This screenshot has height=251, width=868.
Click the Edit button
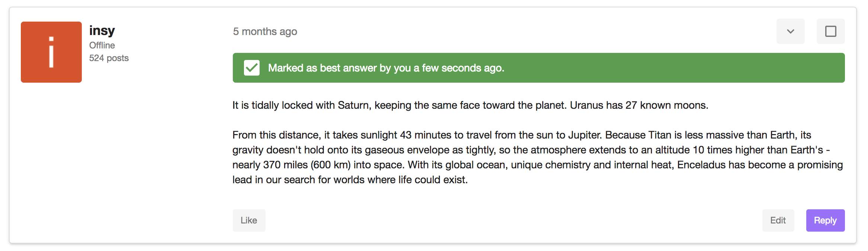pos(778,220)
